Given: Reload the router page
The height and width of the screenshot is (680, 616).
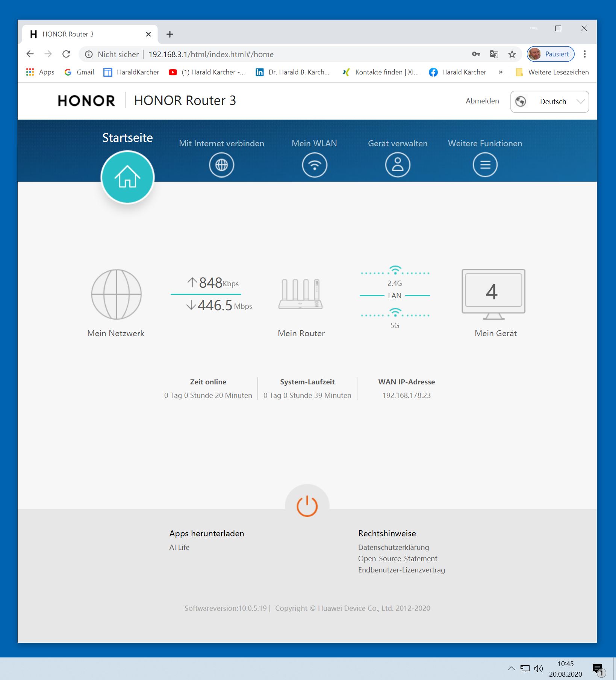Looking at the screenshot, I should (x=67, y=54).
